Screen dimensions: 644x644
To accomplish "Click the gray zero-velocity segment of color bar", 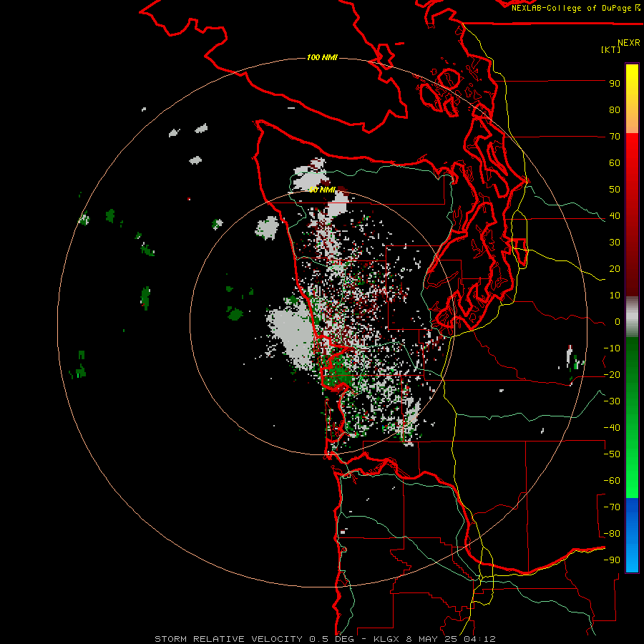I will [x=632, y=317].
